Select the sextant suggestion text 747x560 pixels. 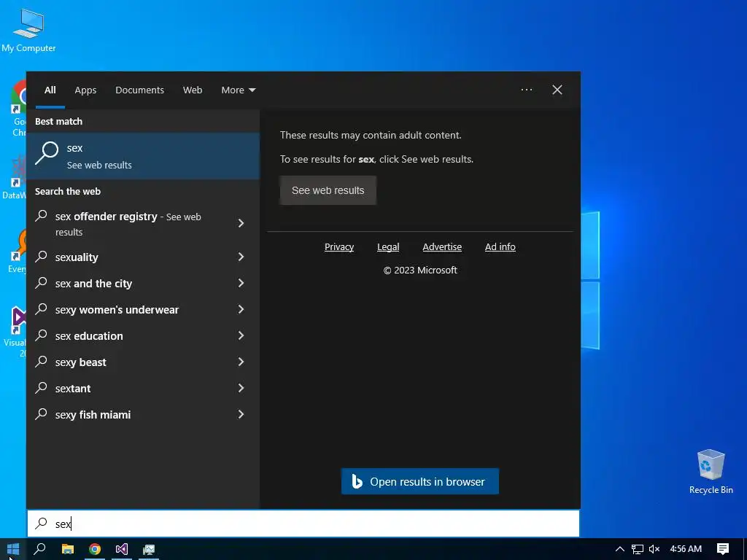[x=73, y=389]
